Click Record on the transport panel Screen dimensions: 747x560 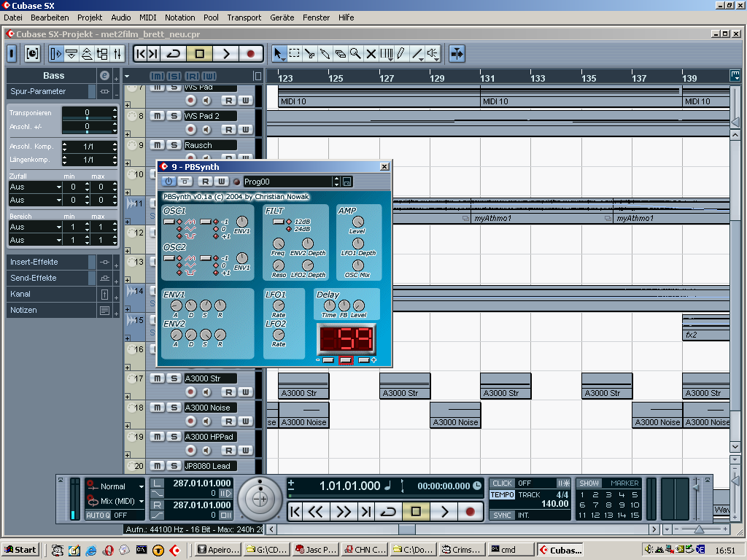[x=470, y=511]
